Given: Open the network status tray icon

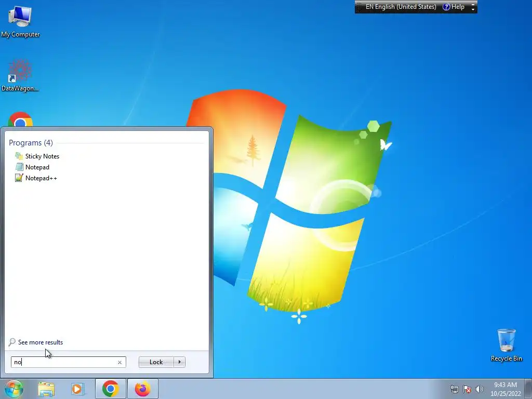Looking at the screenshot, I should click(454, 389).
